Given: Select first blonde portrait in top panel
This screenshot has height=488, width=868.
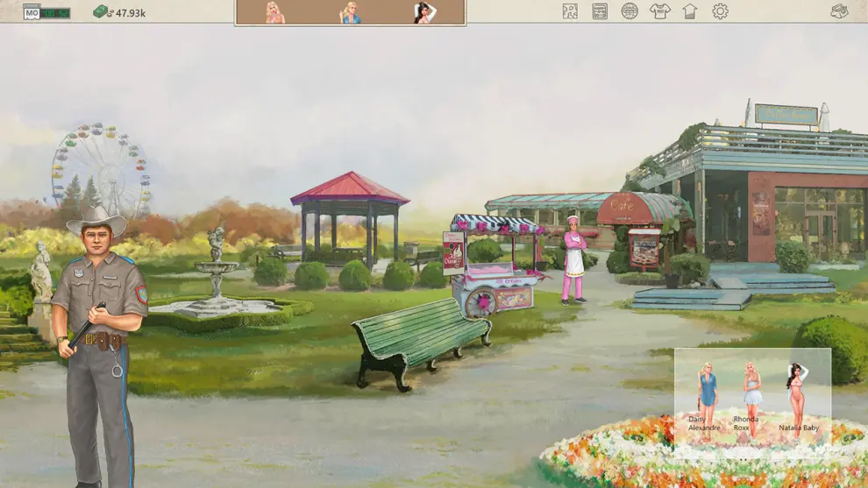Looking at the screenshot, I should 274,12.
